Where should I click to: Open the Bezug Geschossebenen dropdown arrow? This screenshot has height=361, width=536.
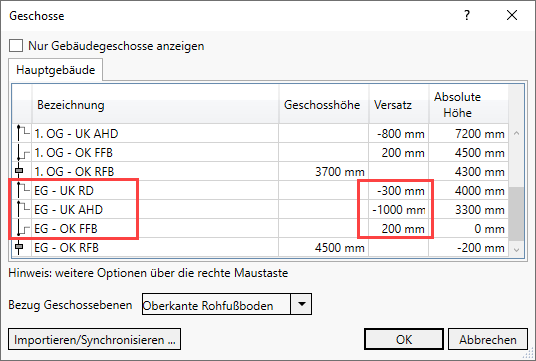tap(301, 304)
